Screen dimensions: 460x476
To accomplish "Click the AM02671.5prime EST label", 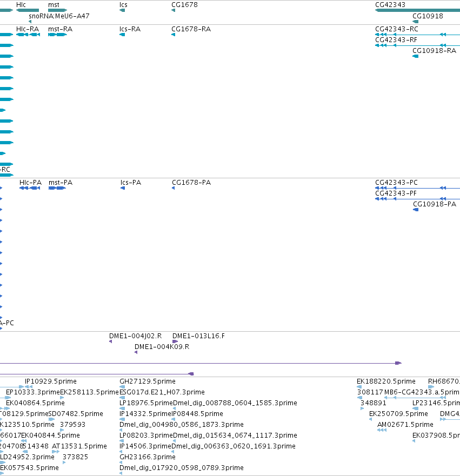I will tap(405, 425).
